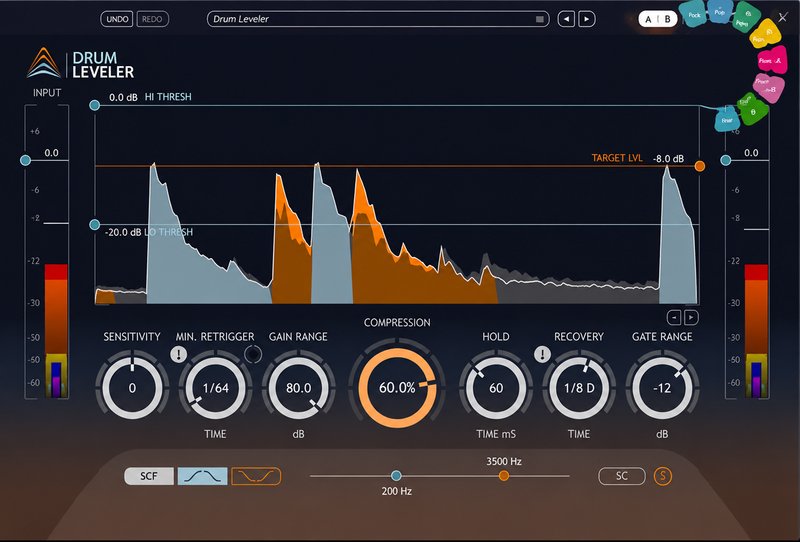800x542 pixels.
Task: Toggle the round button right of MIN. RETRIGGER
Action: [253, 354]
